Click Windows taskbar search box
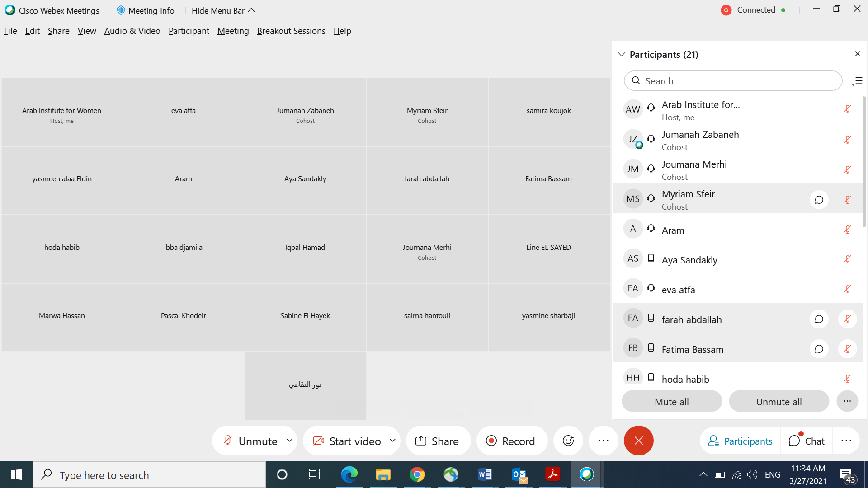Image resolution: width=868 pixels, height=488 pixels. pyautogui.click(x=149, y=474)
